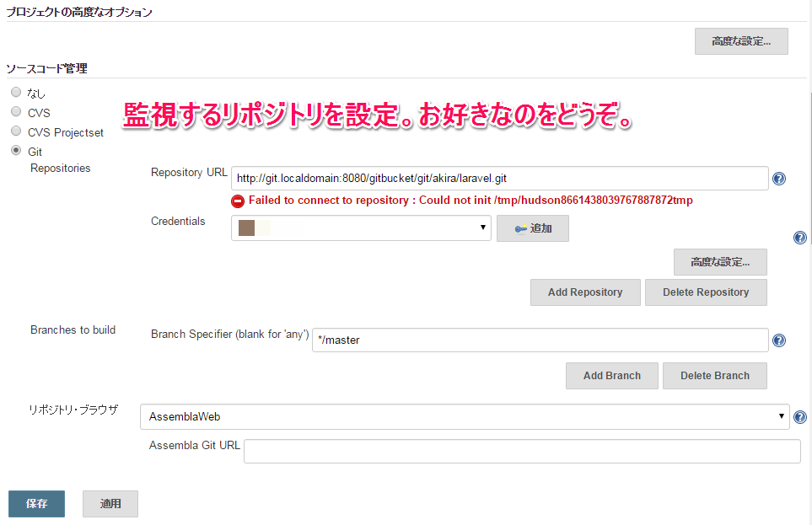Open repository 高度な設定 advanced settings

(720, 262)
